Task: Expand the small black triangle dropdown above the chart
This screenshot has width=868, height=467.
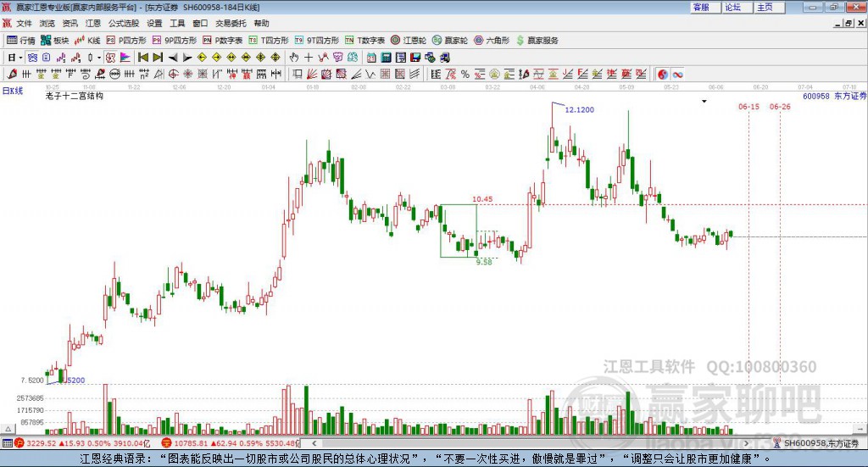Action: coord(704,102)
